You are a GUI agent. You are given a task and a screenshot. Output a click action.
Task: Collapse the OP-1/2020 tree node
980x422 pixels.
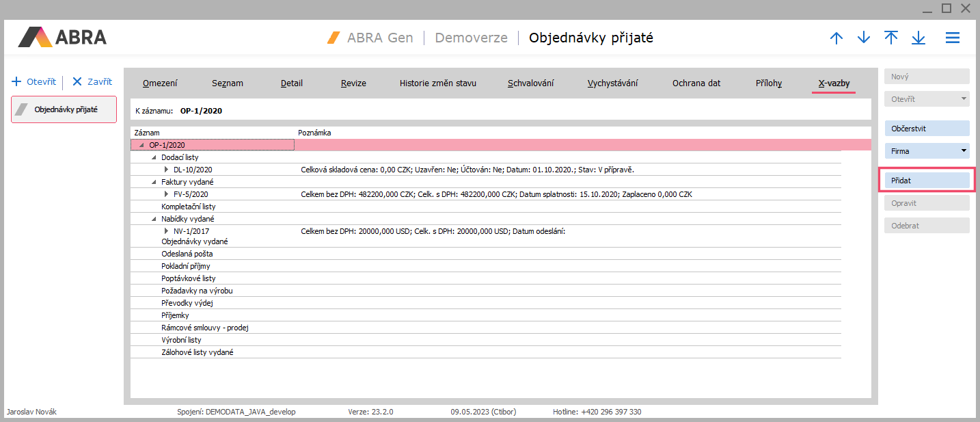pos(141,145)
